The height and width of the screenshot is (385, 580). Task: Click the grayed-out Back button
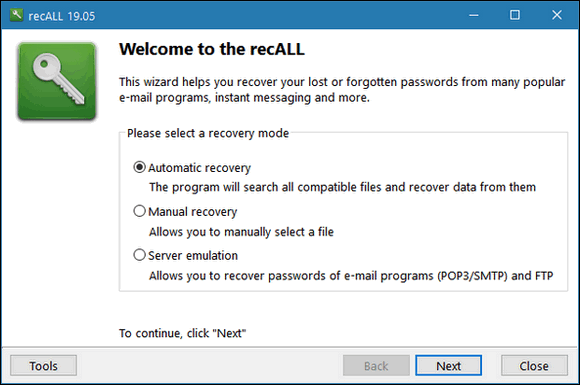click(376, 366)
